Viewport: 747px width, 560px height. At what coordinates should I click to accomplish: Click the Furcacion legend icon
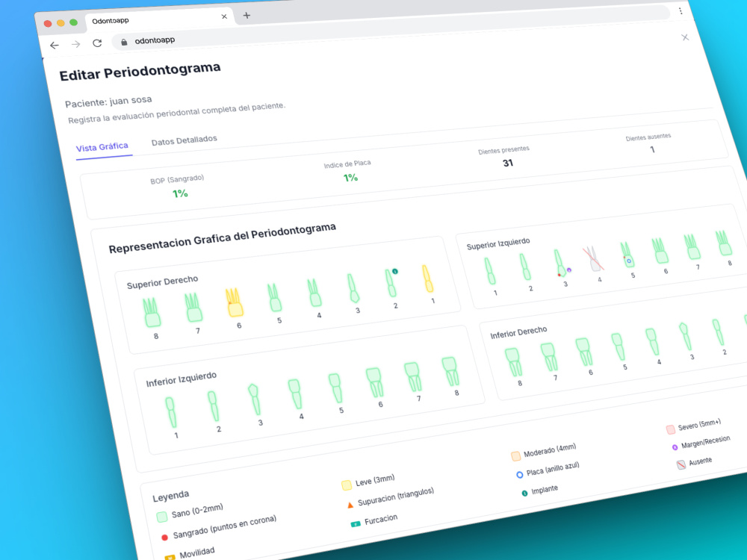click(356, 524)
